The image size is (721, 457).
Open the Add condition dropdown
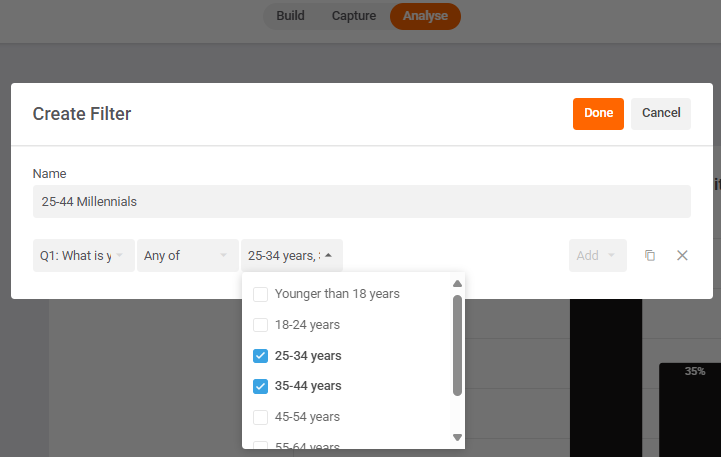tap(598, 256)
